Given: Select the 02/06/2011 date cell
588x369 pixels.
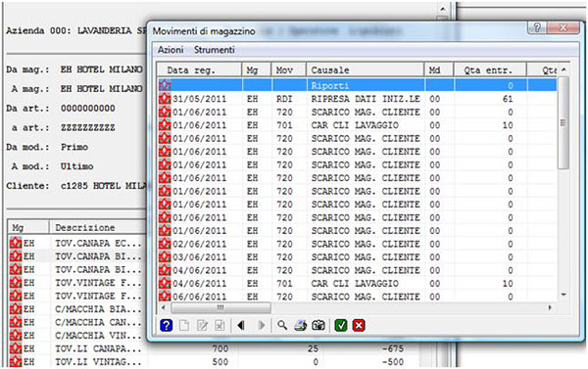Looking at the screenshot, I should coord(199,244).
